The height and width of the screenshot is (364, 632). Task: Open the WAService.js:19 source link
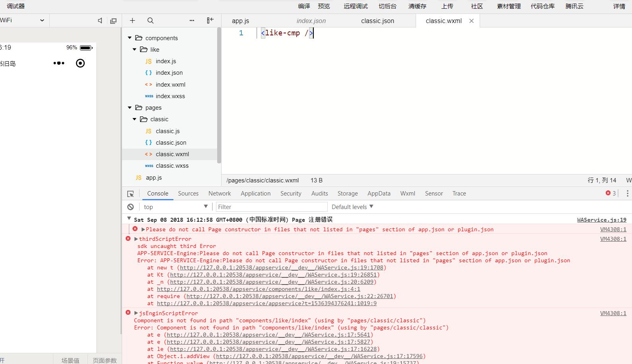click(602, 220)
